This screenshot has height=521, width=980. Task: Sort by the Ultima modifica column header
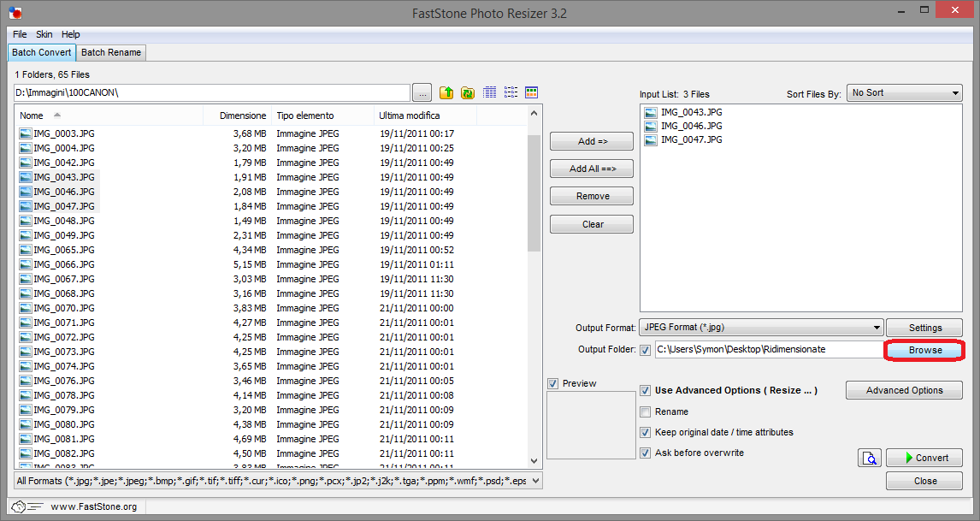pos(425,115)
